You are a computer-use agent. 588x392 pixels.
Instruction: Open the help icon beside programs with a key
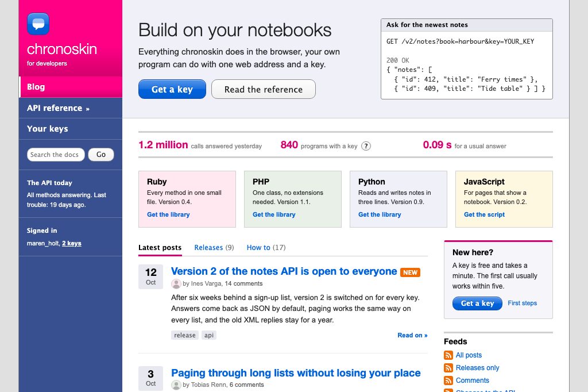coord(366,146)
